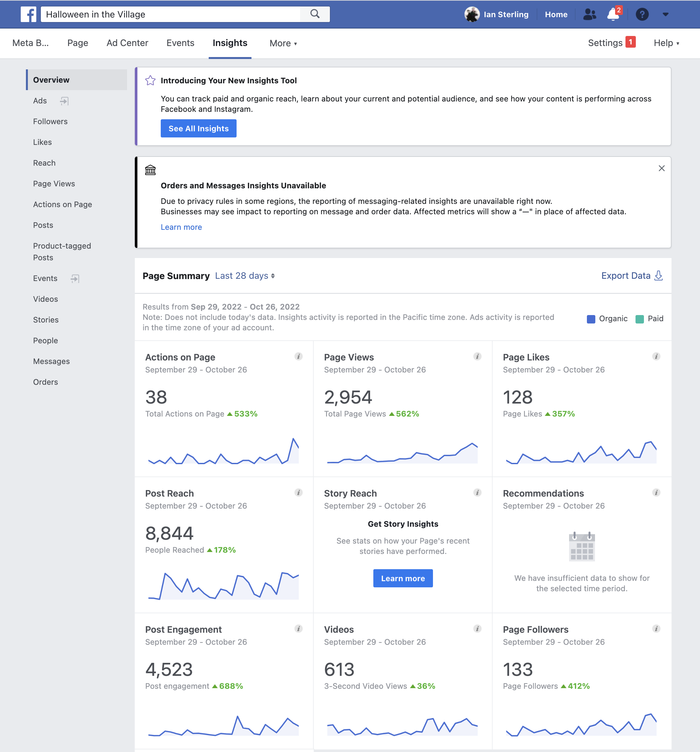
Task: Switch to the Ad Center tab
Action: pyautogui.click(x=127, y=43)
